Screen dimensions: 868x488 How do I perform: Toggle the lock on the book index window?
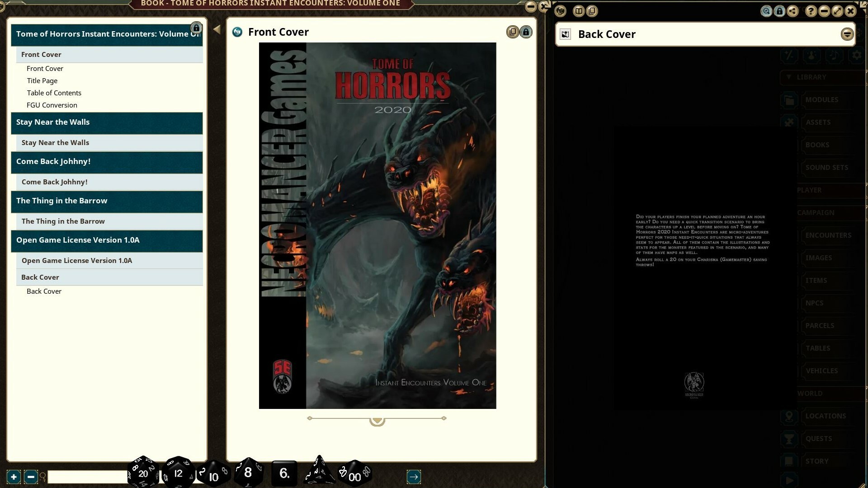tap(196, 27)
